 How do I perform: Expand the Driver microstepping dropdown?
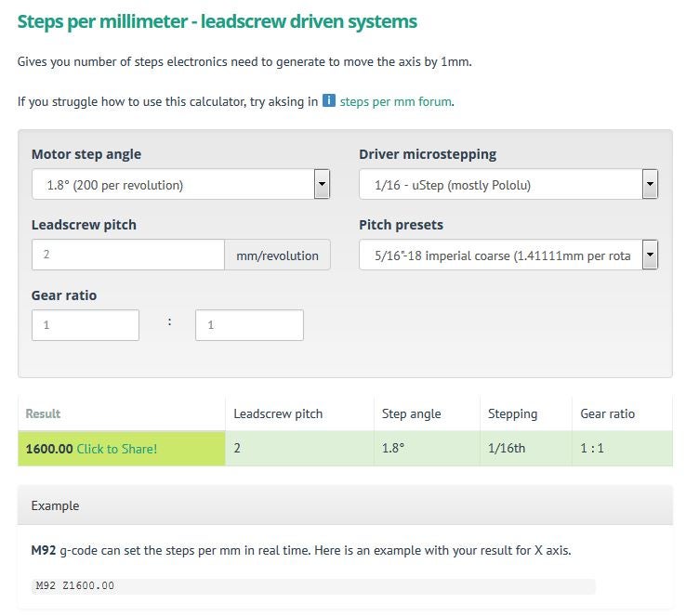[508, 185]
